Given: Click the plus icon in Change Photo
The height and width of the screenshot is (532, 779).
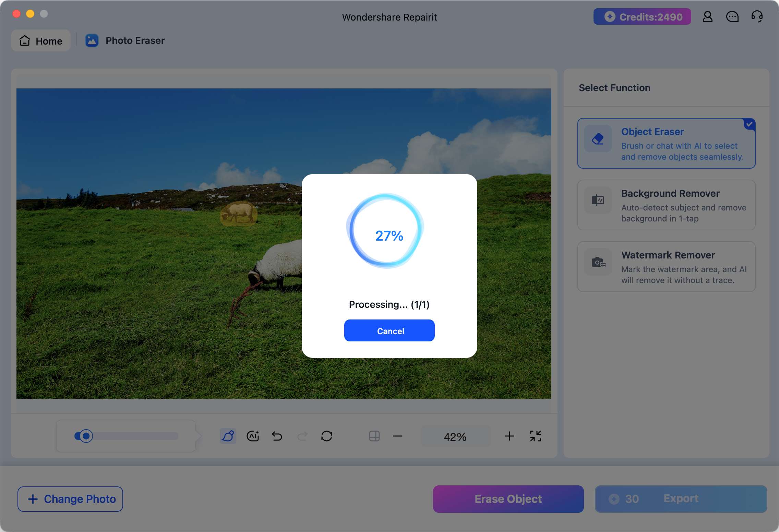Looking at the screenshot, I should (33, 499).
